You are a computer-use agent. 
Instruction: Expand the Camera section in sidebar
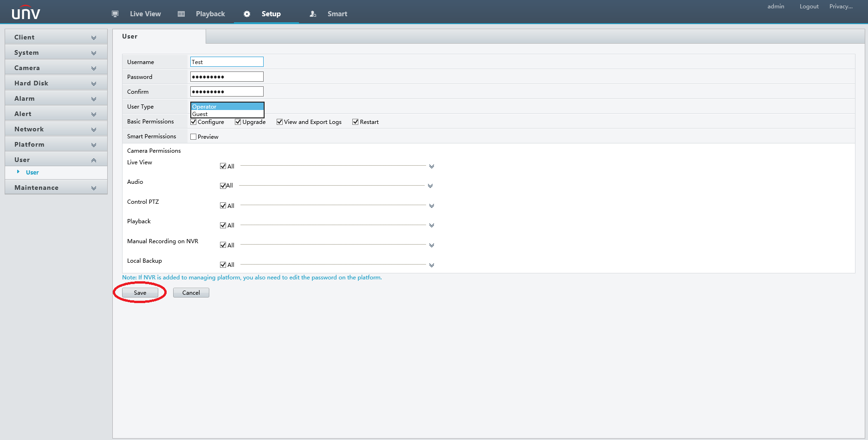(56, 67)
